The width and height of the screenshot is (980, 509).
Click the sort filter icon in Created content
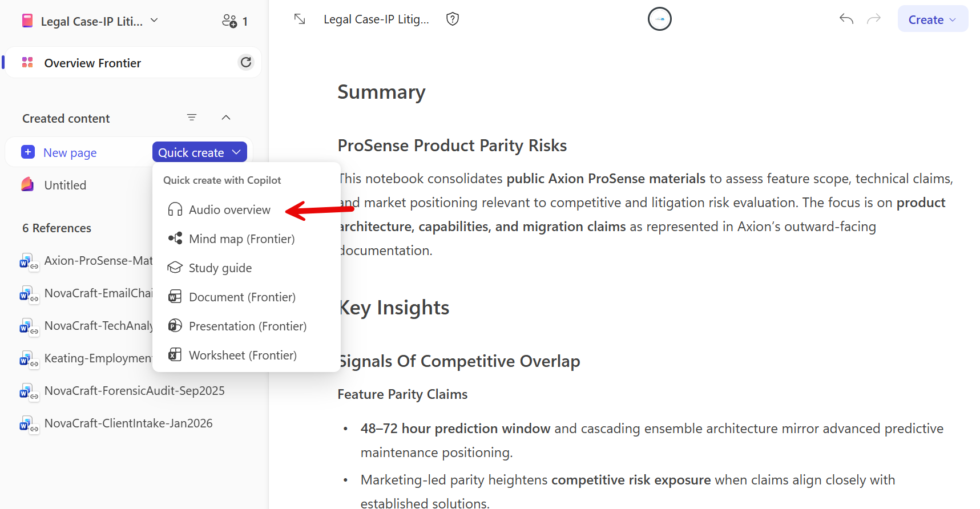(192, 118)
